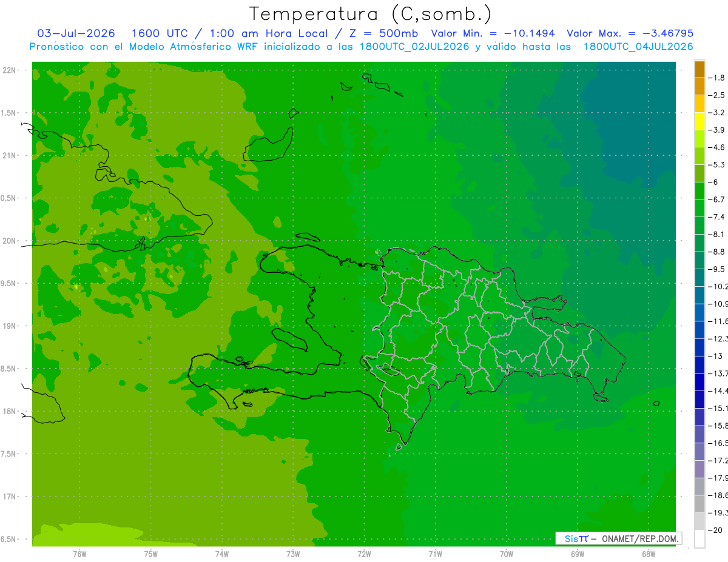The height and width of the screenshot is (562, 728).
Task: Click 'Valor Min. = -10.1494' text
Action: [492, 33]
